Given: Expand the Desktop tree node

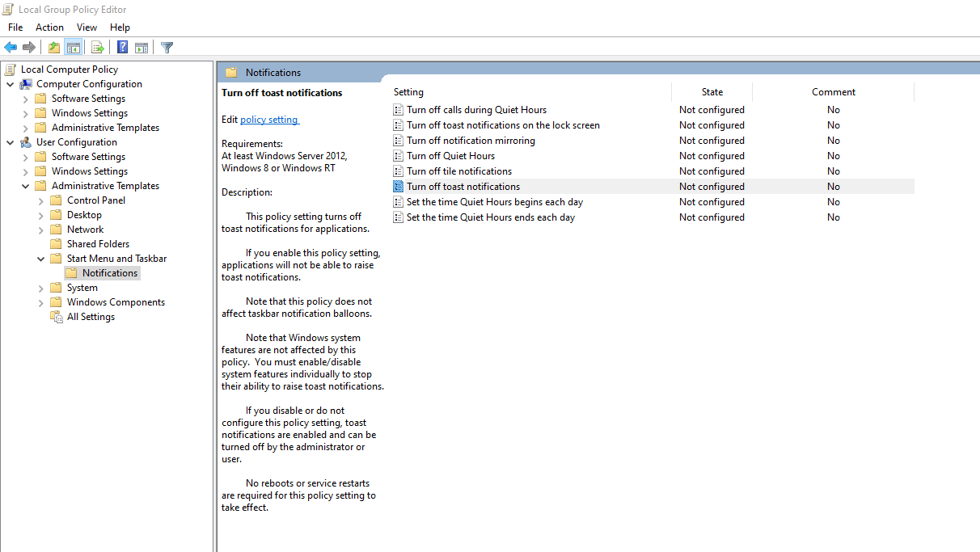Looking at the screenshot, I should click(41, 215).
